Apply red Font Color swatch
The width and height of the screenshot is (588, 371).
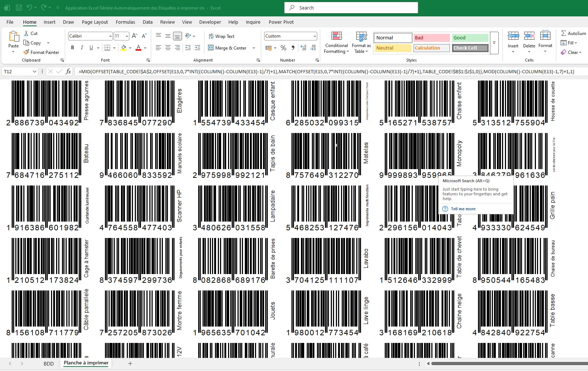click(x=138, y=48)
